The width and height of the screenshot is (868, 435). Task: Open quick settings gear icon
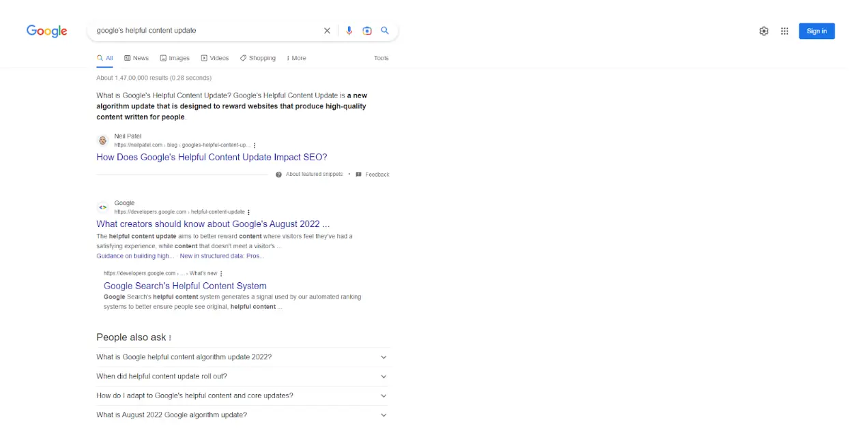point(764,31)
